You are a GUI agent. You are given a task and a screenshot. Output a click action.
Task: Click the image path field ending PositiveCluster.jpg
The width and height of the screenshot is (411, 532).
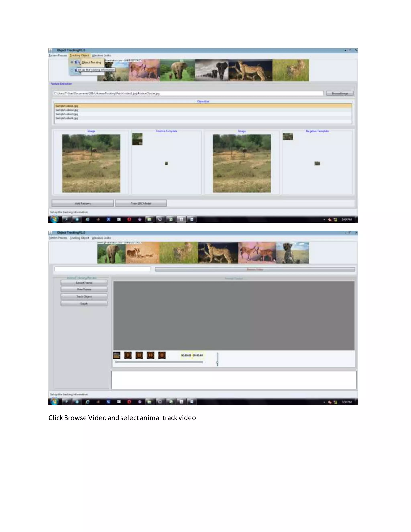point(188,93)
